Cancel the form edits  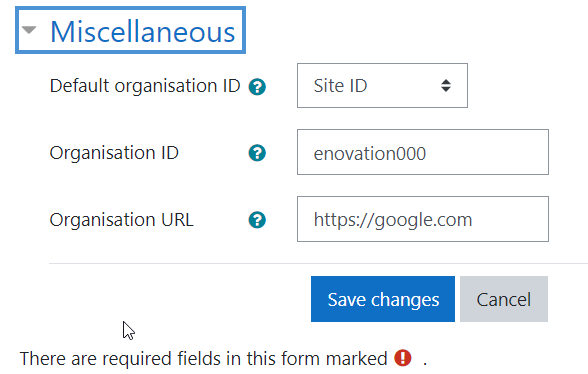(504, 299)
